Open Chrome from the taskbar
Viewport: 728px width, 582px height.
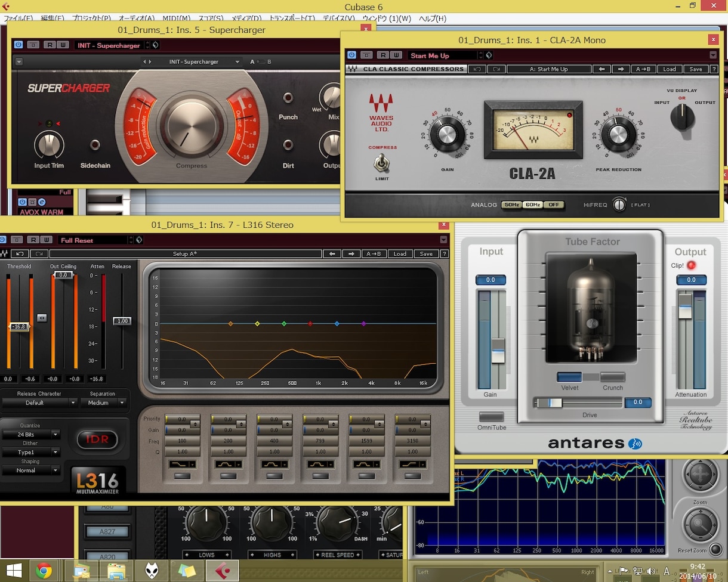pyautogui.click(x=43, y=571)
